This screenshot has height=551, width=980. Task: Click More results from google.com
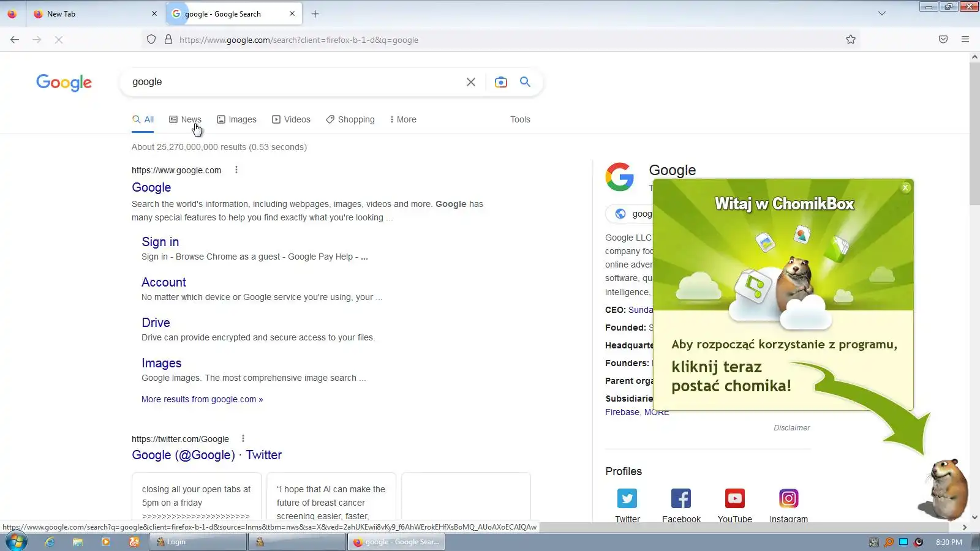pos(202,399)
